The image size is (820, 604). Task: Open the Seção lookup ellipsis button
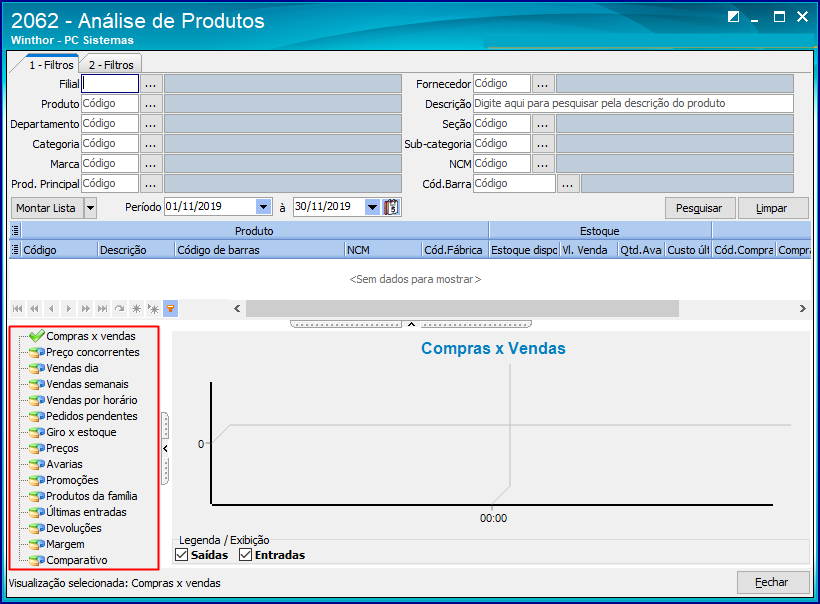click(x=542, y=123)
